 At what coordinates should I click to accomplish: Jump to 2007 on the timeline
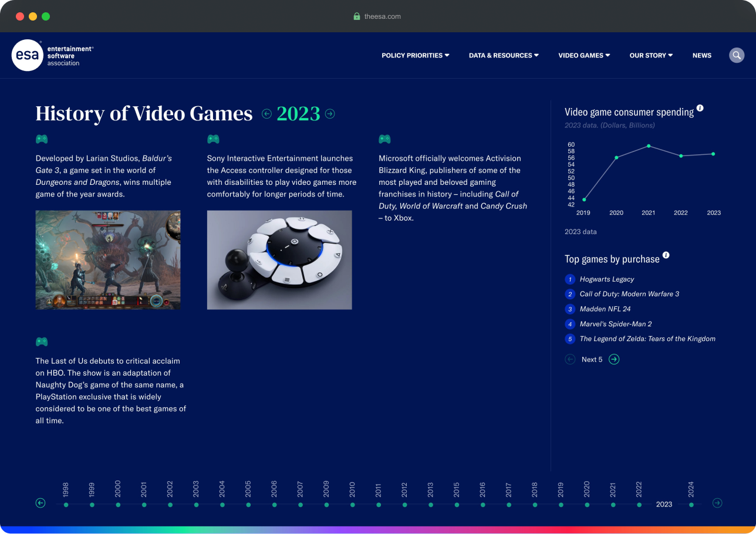pos(300,495)
